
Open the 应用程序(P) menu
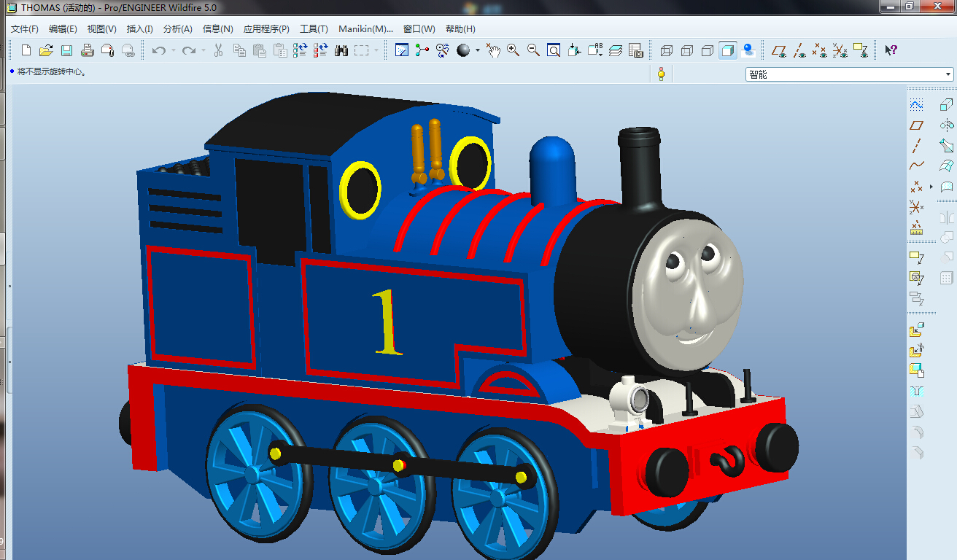[x=266, y=29]
